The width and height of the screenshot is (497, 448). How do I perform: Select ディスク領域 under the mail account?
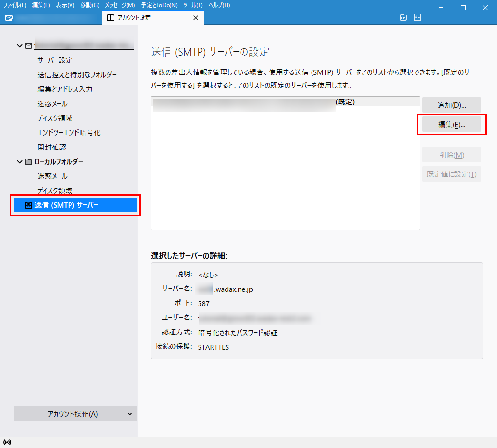click(x=55, y=118)
